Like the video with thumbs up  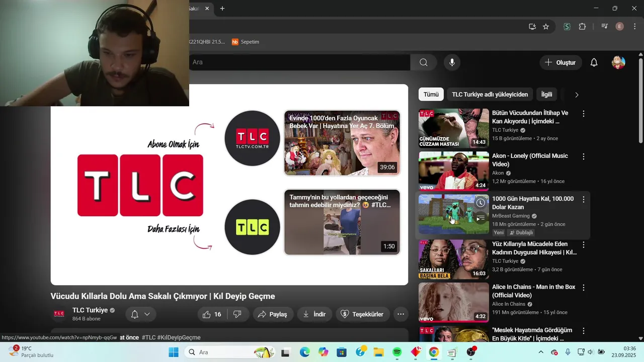(x=212, y=314)
